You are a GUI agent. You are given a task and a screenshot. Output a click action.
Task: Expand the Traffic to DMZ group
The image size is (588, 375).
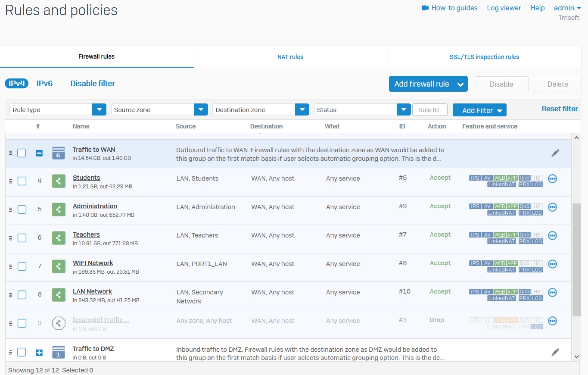[39, 353]
